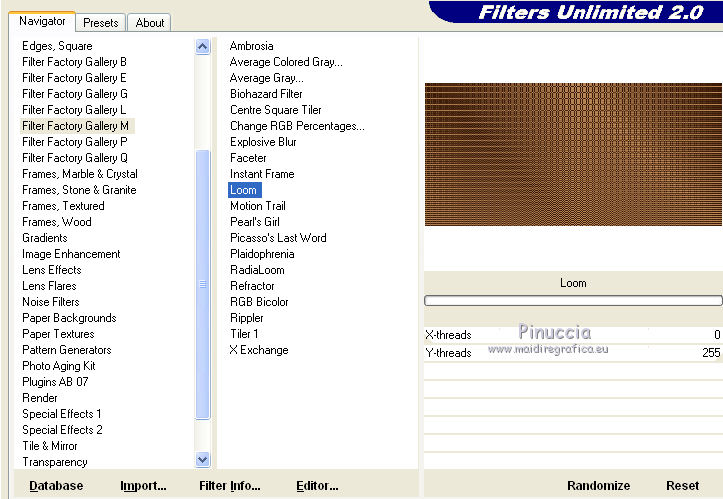Select Lens Effects category
The width and height of the screenshot is (723, 499).
coord(52,270)
